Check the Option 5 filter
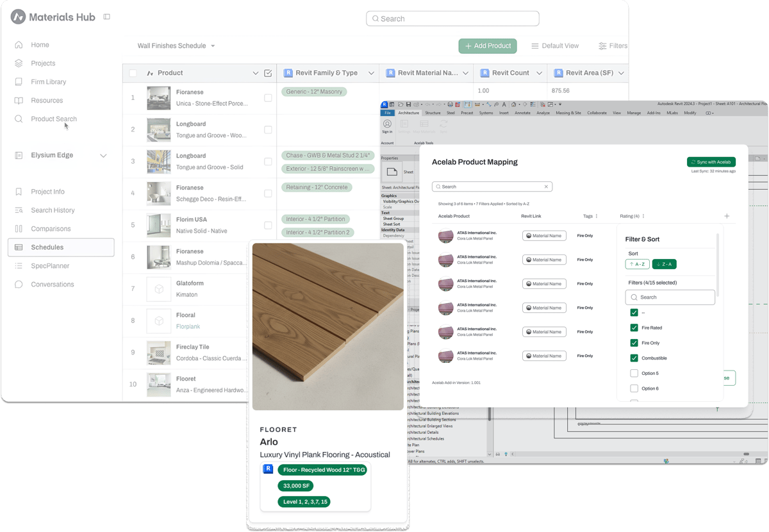This screenshot has height=532, width=769. click(634, 373)
